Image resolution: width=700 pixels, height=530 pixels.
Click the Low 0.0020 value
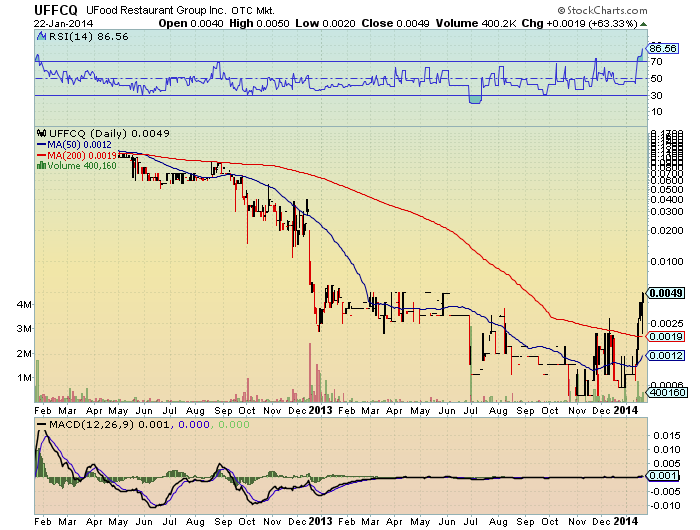pos(325,24)
